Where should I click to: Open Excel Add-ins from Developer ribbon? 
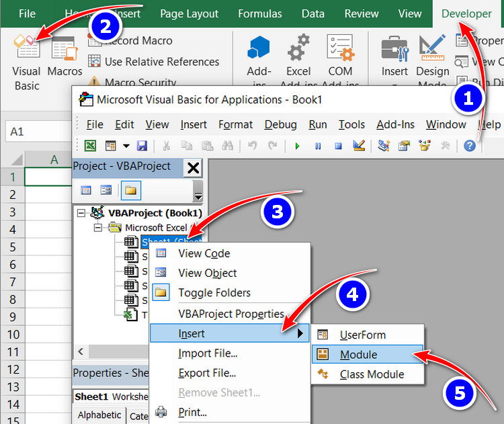298,60
